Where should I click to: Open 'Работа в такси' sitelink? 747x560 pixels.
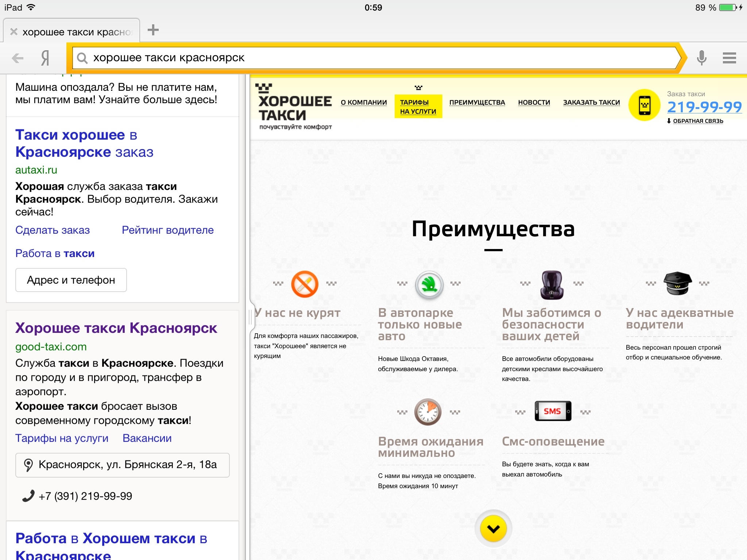click(x=55, y=253)
